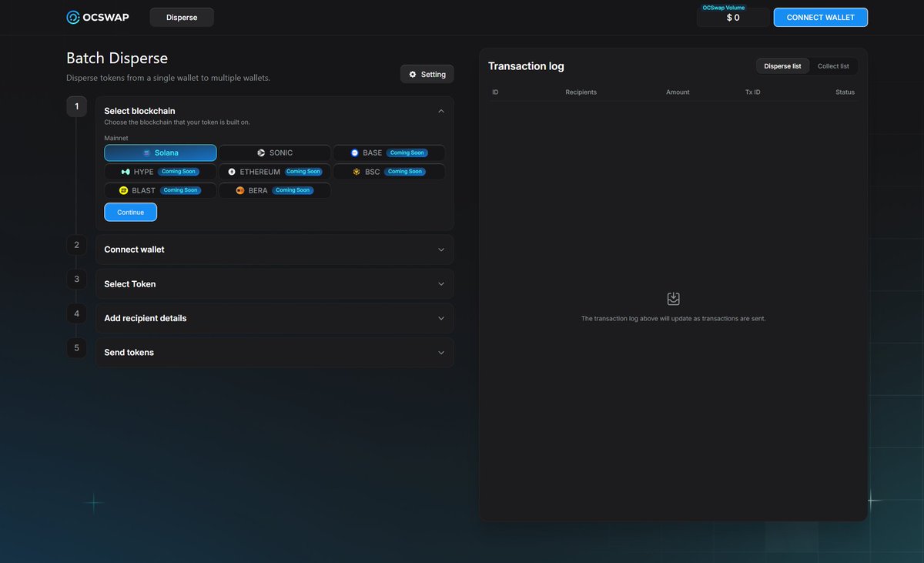The height and width of the screenshot is (563, 924).
Task: Click the BLAST logo icon
Action: pos(123,190)
